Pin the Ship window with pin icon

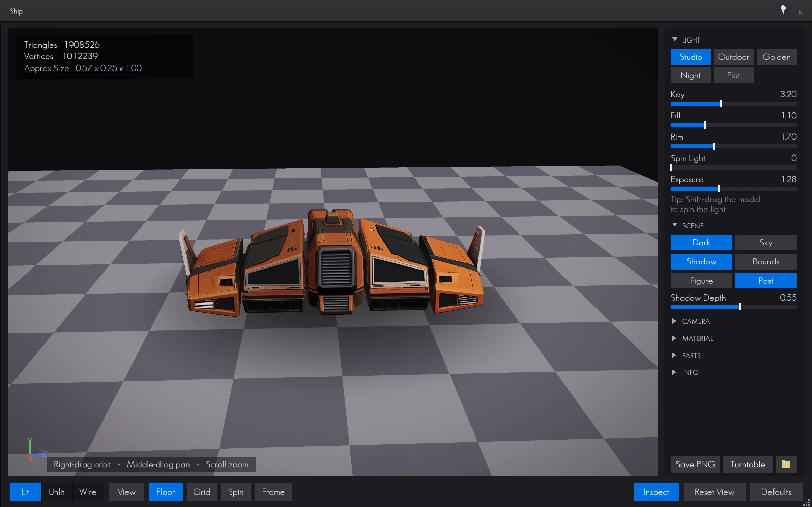coord(783,10)
